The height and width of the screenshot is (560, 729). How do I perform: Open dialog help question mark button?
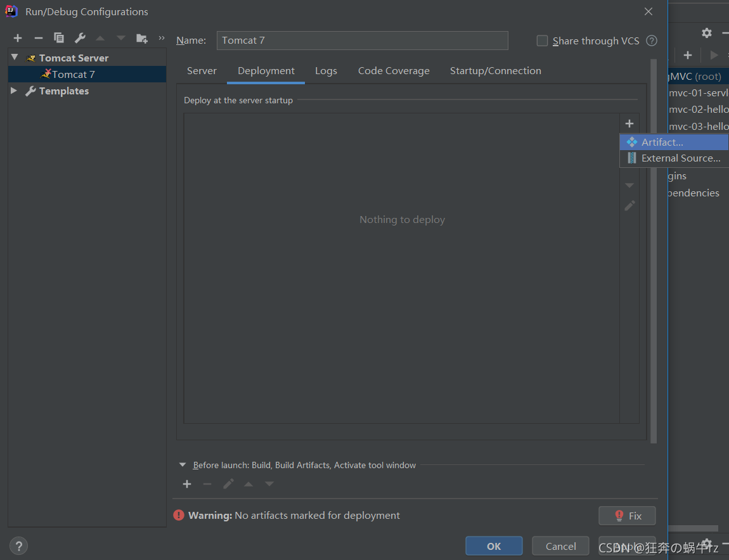18,546
